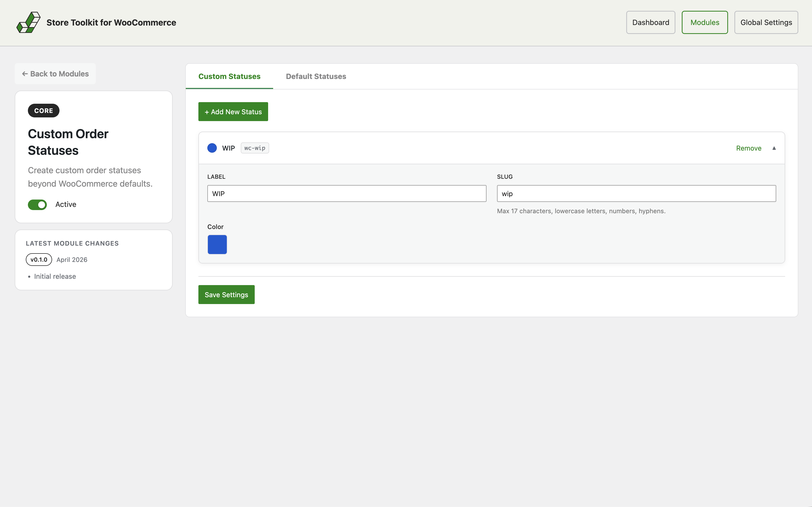Click the blue status indicator dot next to WIP
Image resolution: width=812 pixels, height=507 pixels.
click(x=212, y=147)
